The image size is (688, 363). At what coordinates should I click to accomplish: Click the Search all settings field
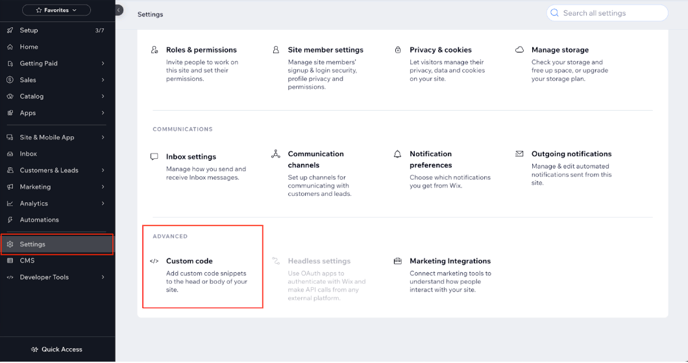point(607,13)
